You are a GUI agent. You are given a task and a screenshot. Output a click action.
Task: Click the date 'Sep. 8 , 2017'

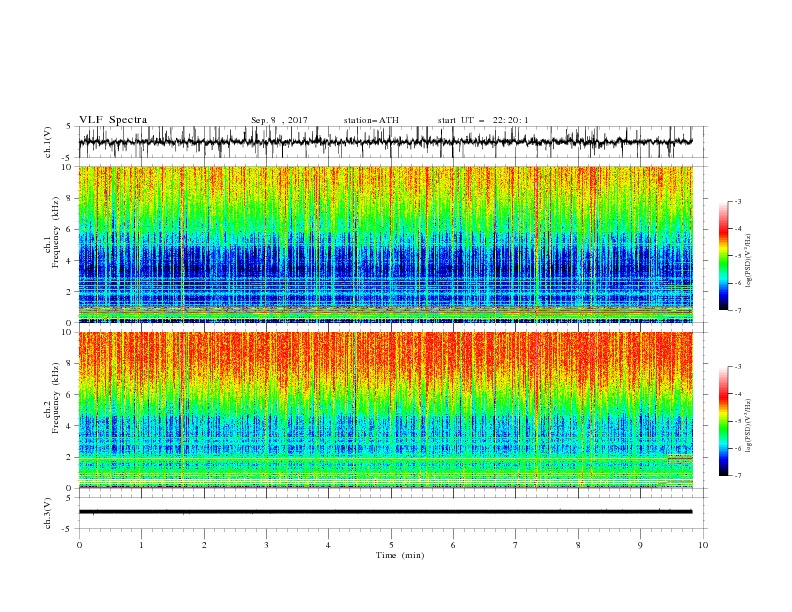coord(279,120)
